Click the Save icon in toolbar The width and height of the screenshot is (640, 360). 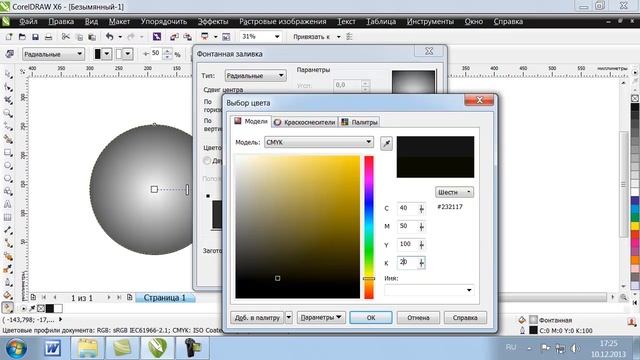click(35, 37)
